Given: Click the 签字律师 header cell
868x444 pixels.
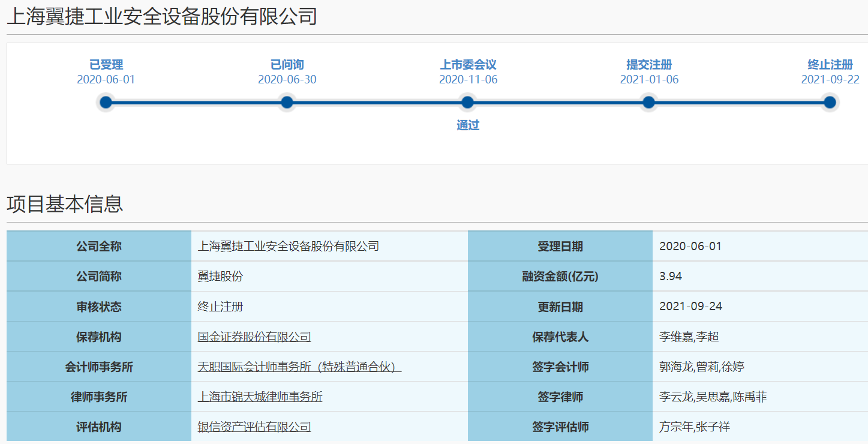Looking at the screenshot, I should (560, 397).
